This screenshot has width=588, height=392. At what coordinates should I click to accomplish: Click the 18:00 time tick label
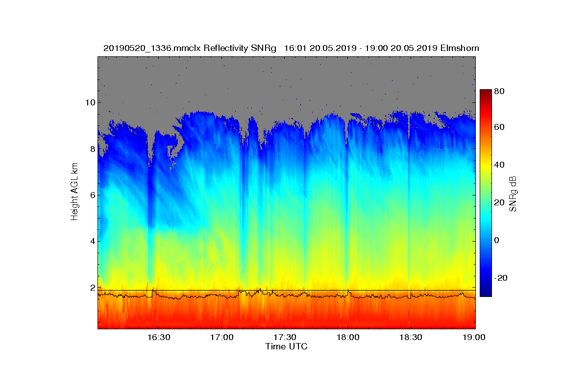(x=347, y=337)
